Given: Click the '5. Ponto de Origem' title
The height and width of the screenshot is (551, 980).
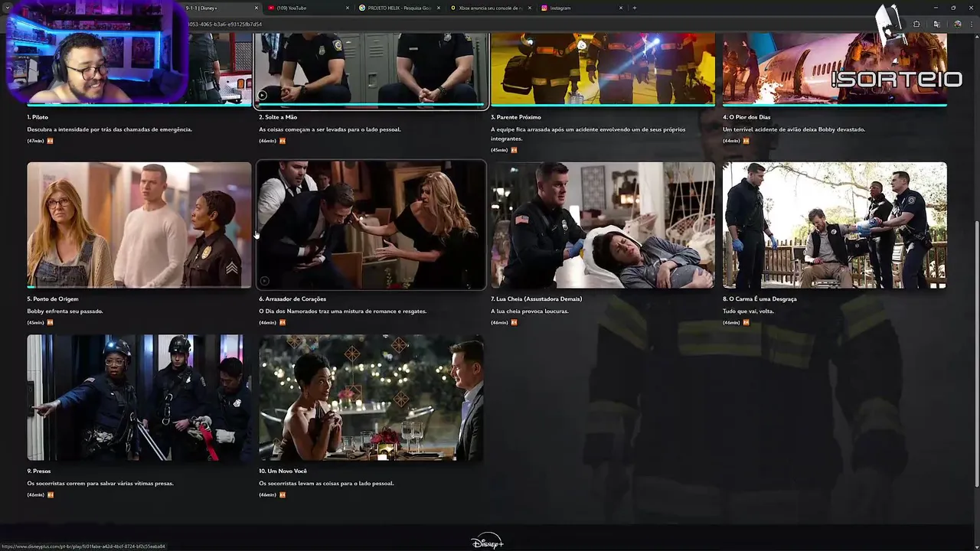Looking at the screenshot, I should (x=53, y=299).
